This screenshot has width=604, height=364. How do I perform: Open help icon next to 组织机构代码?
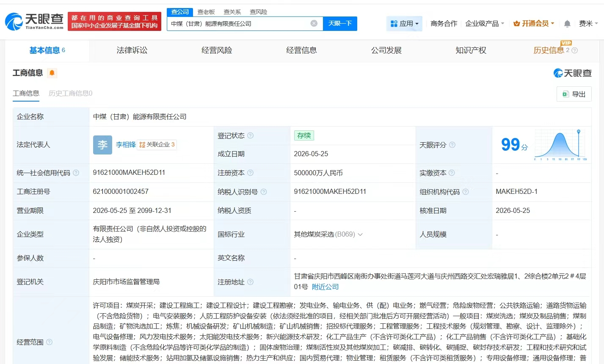point(466,192)
